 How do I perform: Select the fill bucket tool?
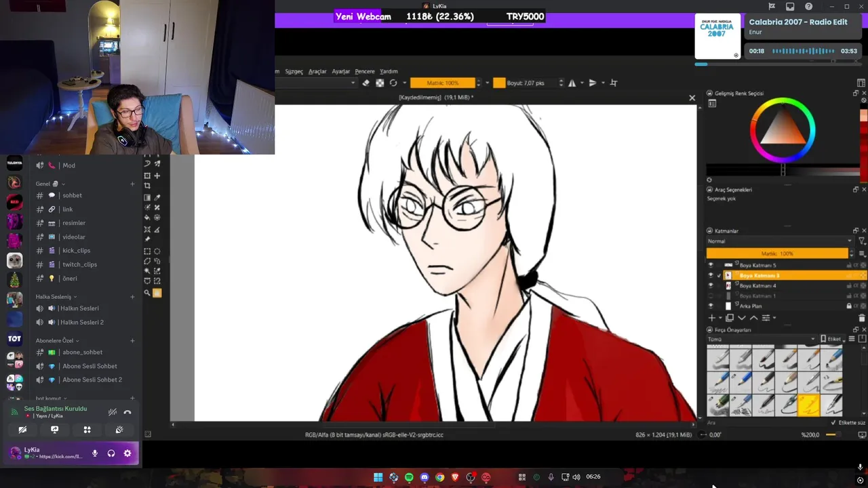tap(147, 218)
